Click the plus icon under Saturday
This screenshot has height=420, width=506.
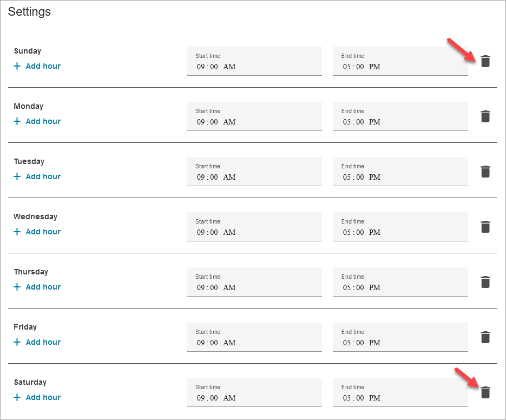click(x=17, y=397)
